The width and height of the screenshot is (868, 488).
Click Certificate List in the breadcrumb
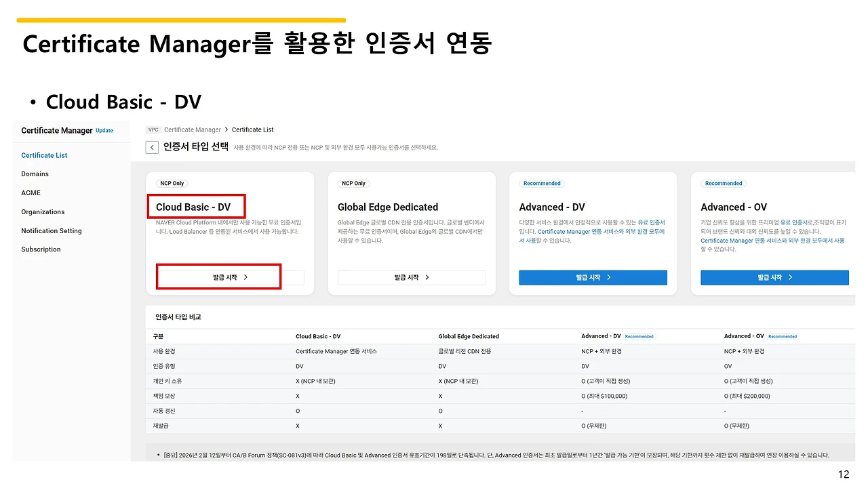pos(253,129)
